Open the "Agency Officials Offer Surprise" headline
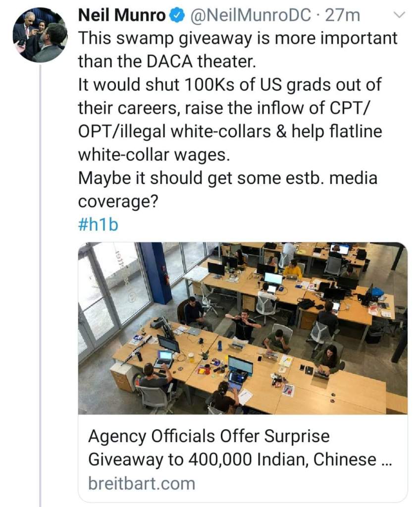This screenshot has width=420, height=507. point(209,437)
